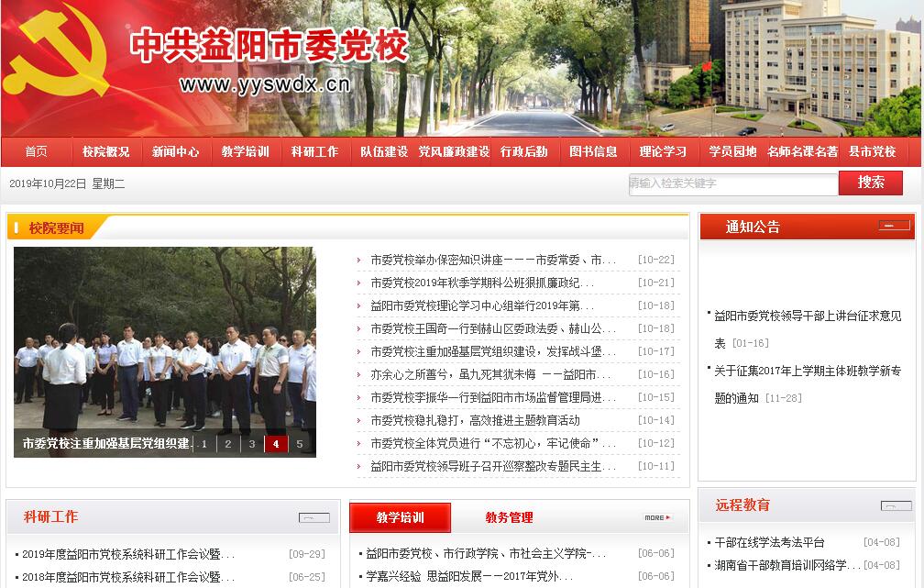Show slide 5 of the news slideshow

pyautogui.click(x=300, y=444)
